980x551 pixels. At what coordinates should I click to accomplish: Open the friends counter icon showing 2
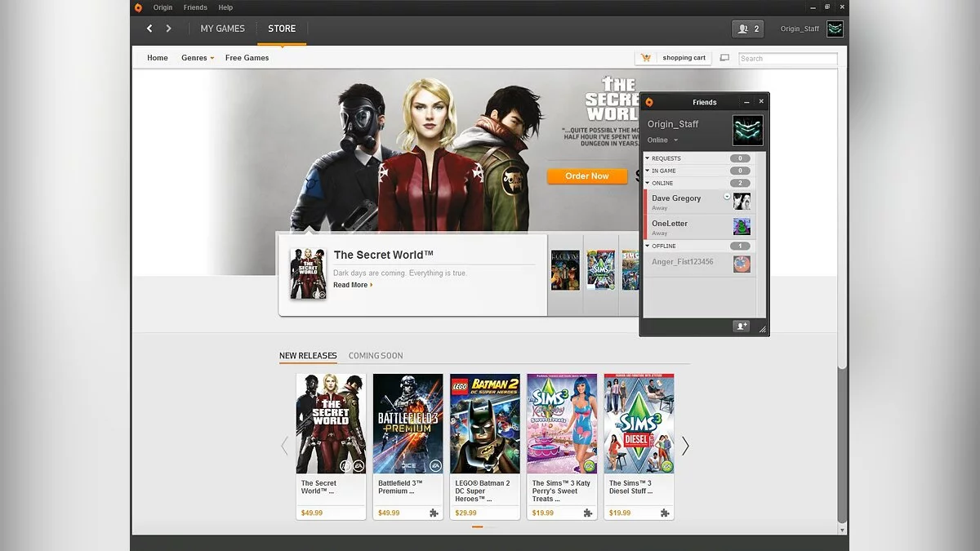click(x=747, y=29)
